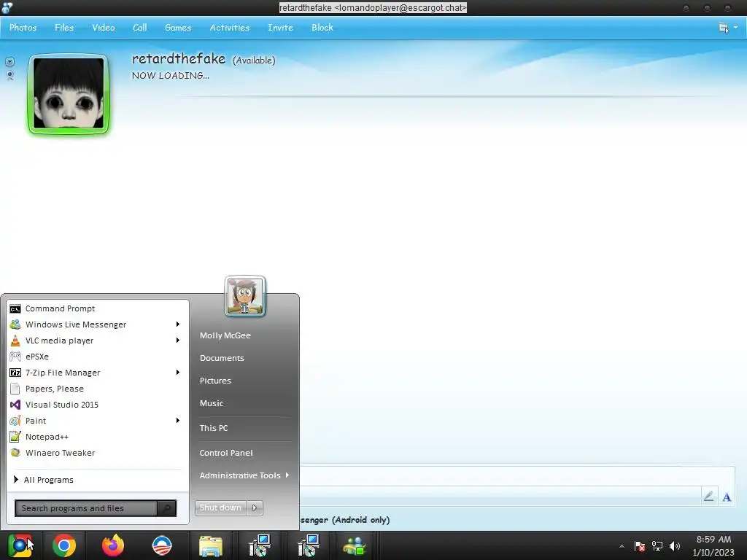Click the volume speaker tray icon
This screenshot has width=747, height=560.
click(675, 546)
